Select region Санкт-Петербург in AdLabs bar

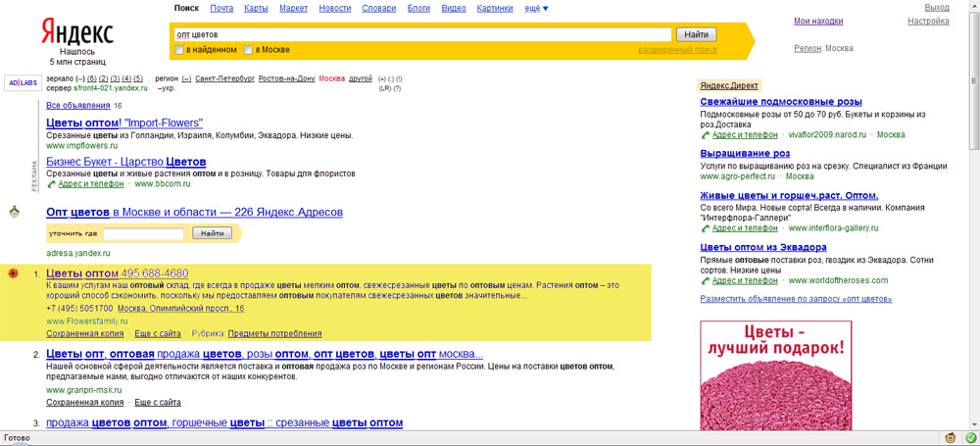click(225, 78)
